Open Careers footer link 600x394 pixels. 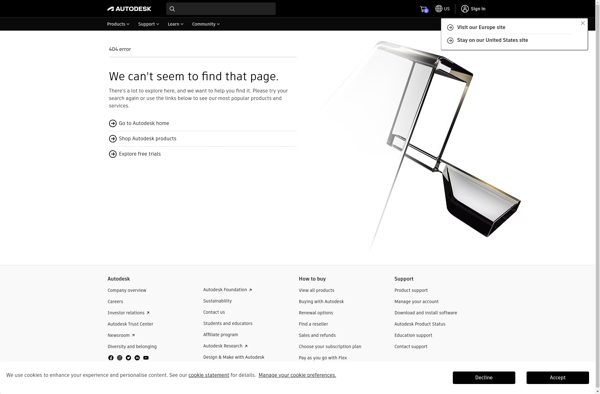tap(115, 301)
